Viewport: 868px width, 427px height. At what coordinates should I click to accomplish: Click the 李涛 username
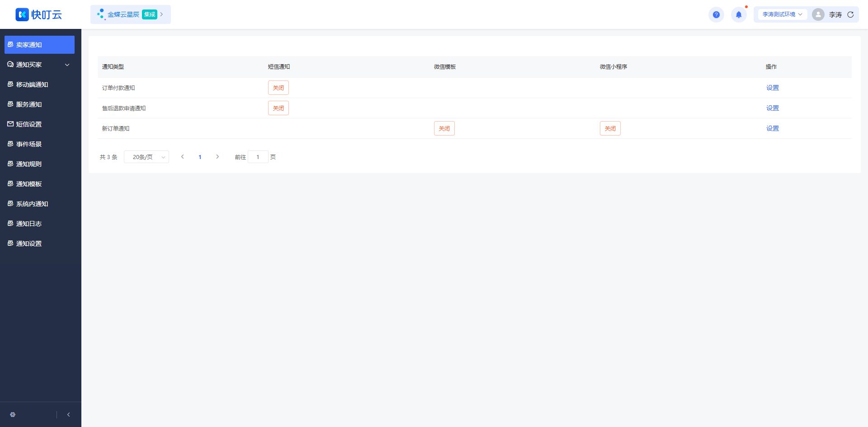click(835, 14)
